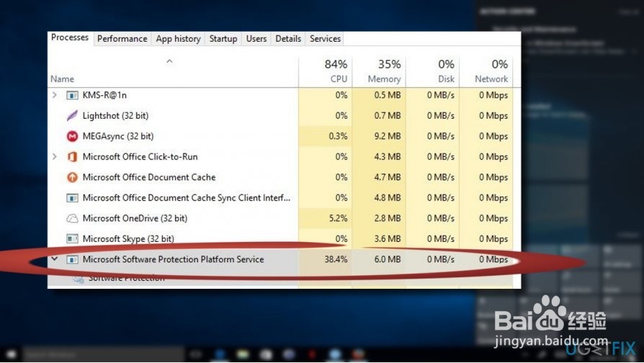Select Office Document Cache Sync Client Interf... row
This screenshot has height=363, width=644.
click(280, 197)
